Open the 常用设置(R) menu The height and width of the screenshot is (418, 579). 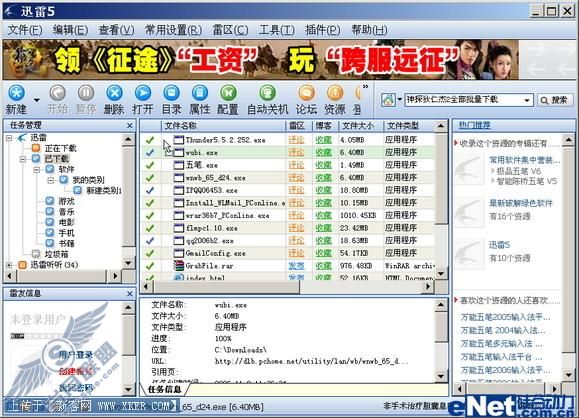[173, 30]
